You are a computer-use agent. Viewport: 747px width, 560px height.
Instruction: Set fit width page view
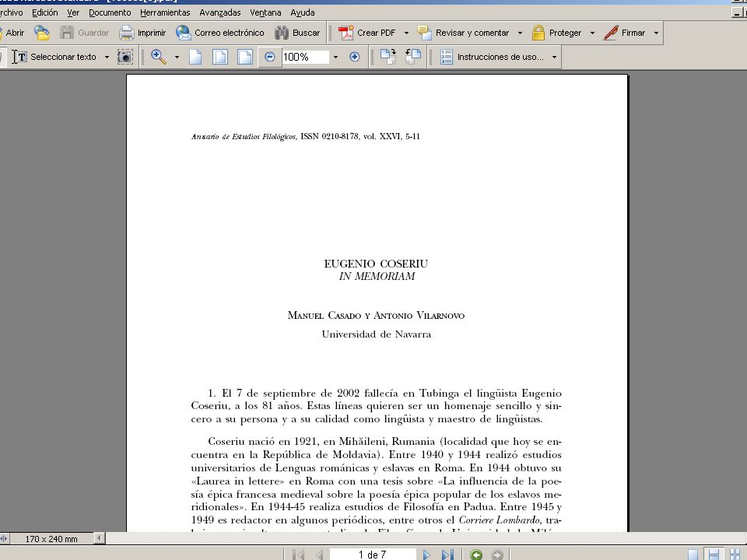pos(245,57)
